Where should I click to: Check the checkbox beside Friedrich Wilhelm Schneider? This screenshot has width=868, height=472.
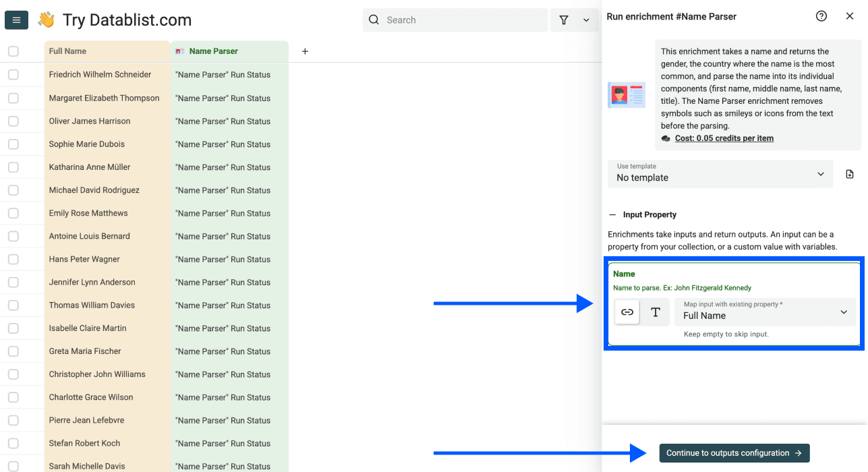click(x=13, y=74)
